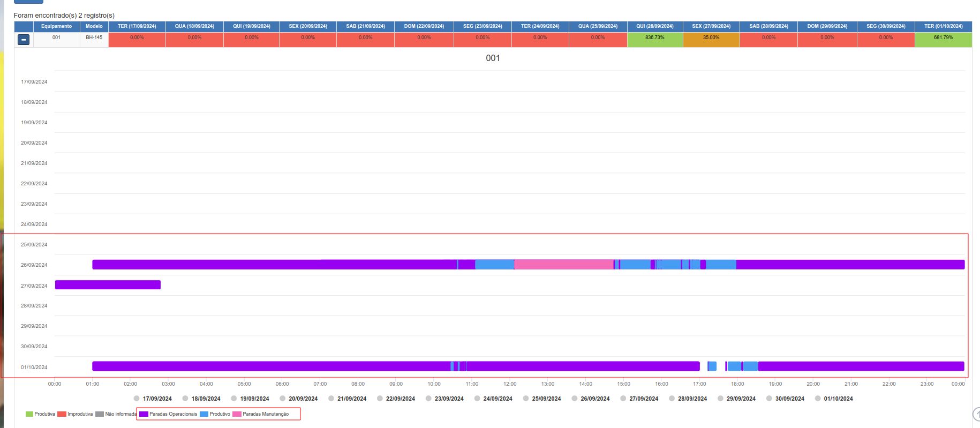Click the Modelo column header

point(94,26)
